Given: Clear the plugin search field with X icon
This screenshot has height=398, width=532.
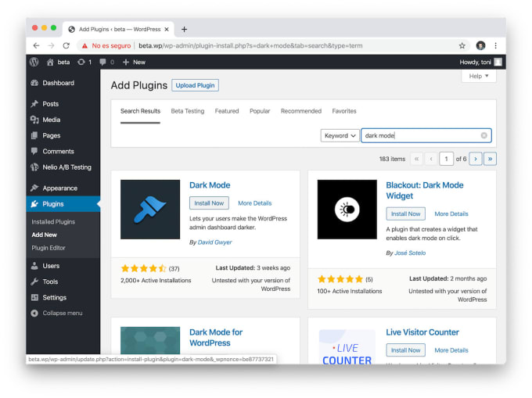Looking at the screenshot, I should click(483, 135).
